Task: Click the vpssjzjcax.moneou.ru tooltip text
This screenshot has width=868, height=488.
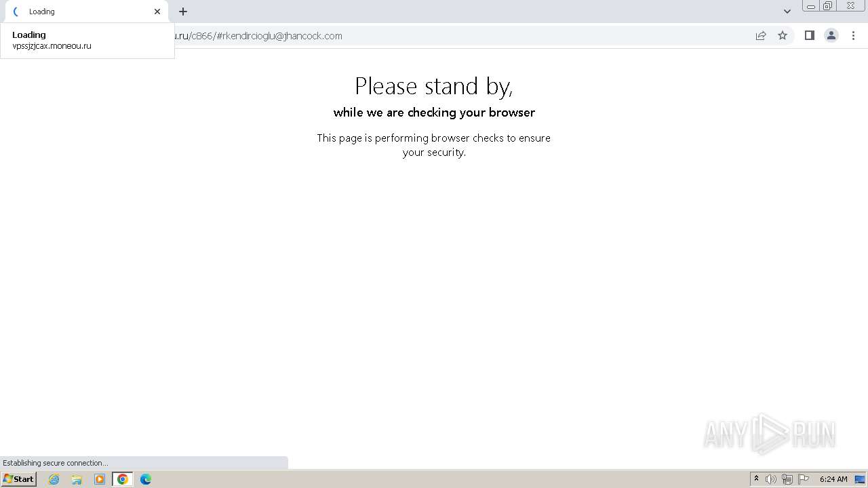Action: (52, 46)
